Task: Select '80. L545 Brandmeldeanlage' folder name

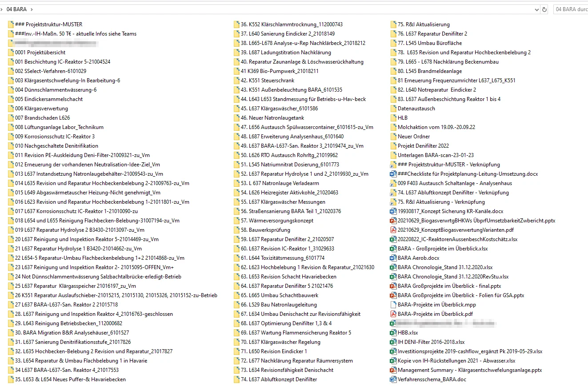Action: click(430, 71)
